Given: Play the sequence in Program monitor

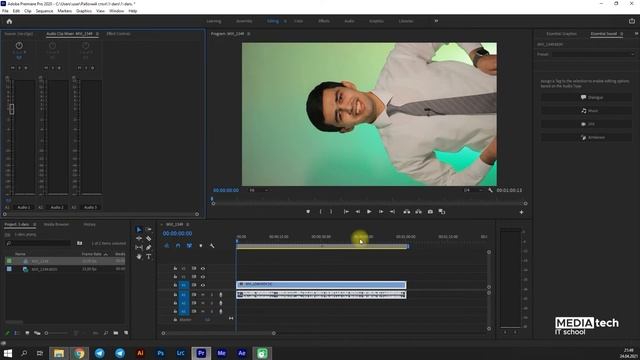Looking at the screenshot, I should click(x=369, y=212).
